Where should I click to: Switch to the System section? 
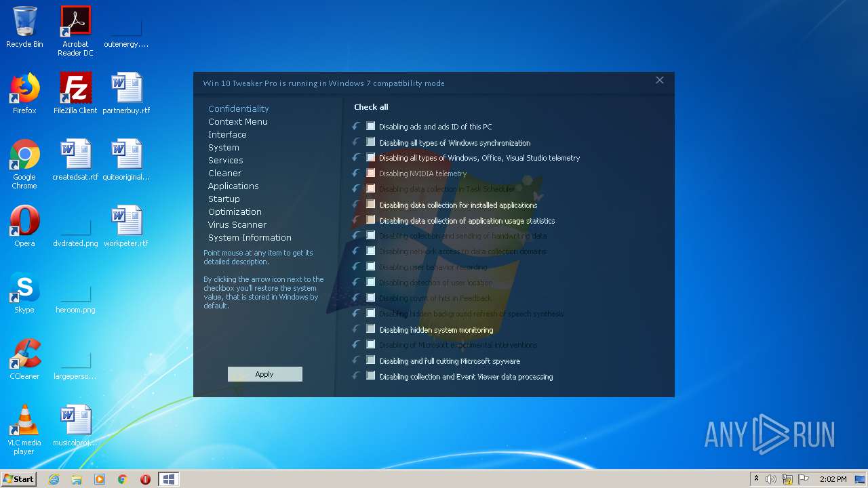224,147
